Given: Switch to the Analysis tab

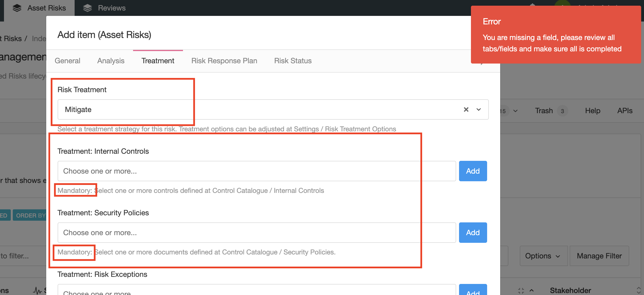Looking at the screenshot, I should point(111,60).
